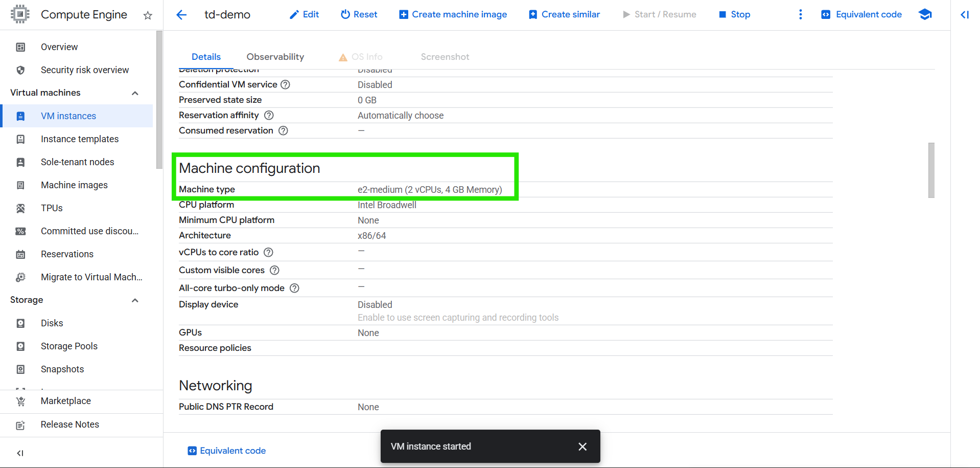Stop the td-demo VM instance
The image size is (980, 468).
point(734,15)
